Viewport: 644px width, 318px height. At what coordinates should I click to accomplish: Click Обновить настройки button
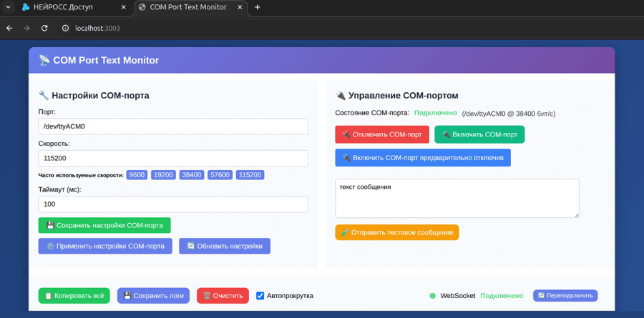pyautogui.click(x=225, y=247)
